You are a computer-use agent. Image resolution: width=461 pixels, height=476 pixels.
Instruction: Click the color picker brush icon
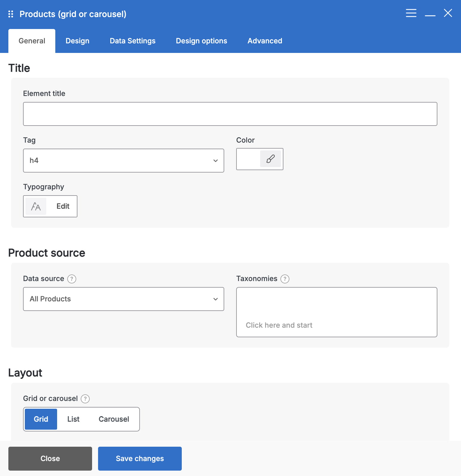270,159
